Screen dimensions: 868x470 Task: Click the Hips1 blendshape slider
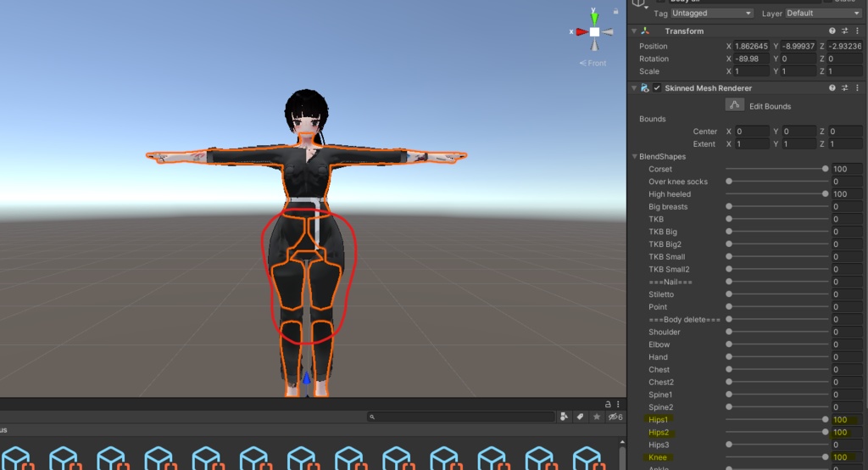pyautogui.click(x=776, y=420)
